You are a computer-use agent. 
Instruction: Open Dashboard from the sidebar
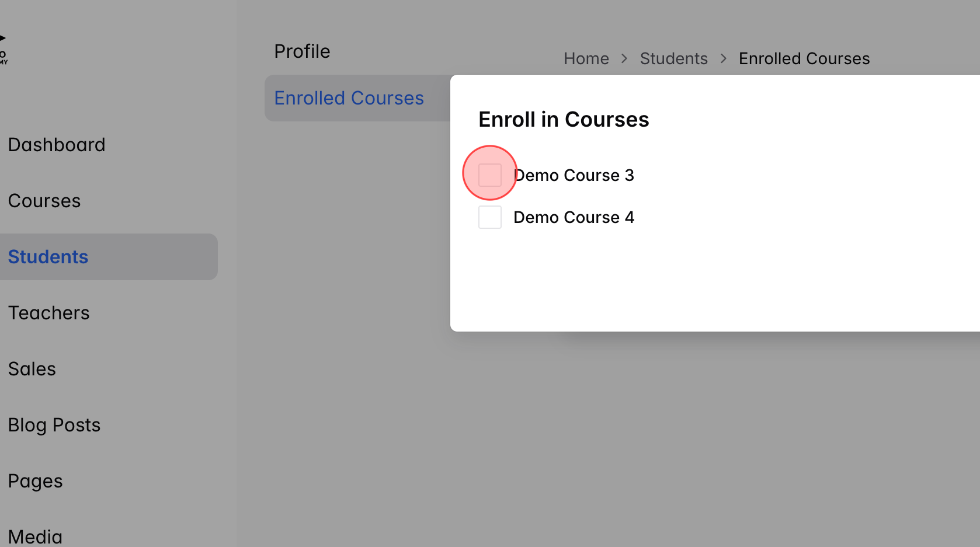57,144
